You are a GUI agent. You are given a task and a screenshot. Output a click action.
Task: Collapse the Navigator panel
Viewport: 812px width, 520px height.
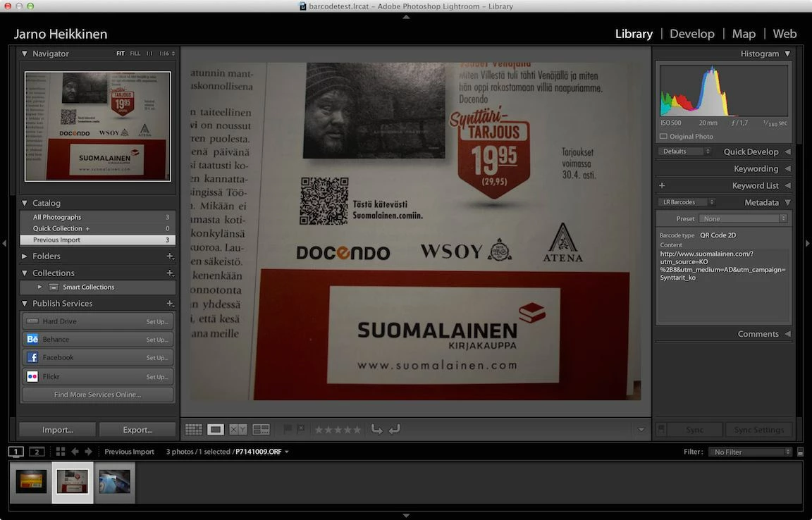tap(25, 54)
